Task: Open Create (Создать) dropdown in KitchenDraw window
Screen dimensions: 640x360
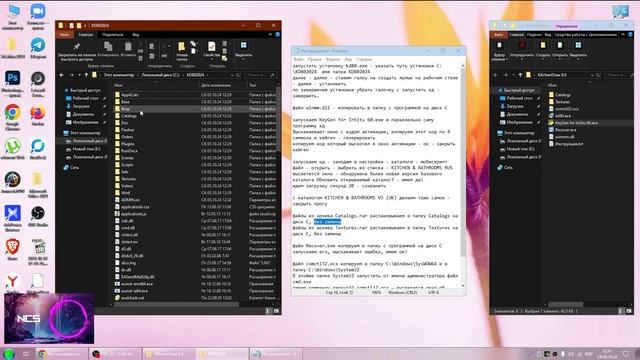Action: click(543, 49)
